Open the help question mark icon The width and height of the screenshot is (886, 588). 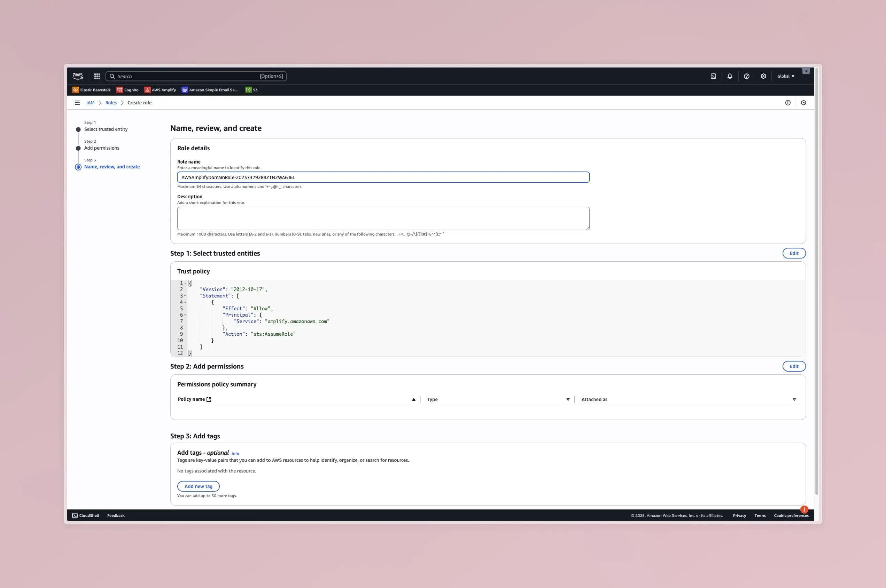(x=746, y=76)
